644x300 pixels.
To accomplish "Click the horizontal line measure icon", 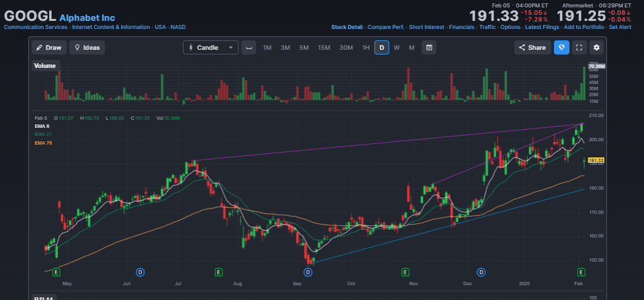I will pyautogui.click(x=249, y=48).
